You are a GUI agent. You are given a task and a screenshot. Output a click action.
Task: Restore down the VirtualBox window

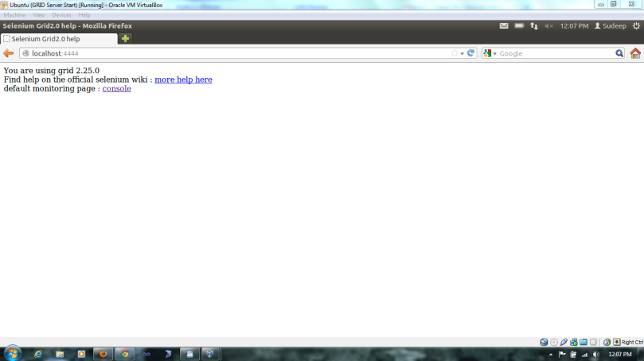tap(613, 4)
